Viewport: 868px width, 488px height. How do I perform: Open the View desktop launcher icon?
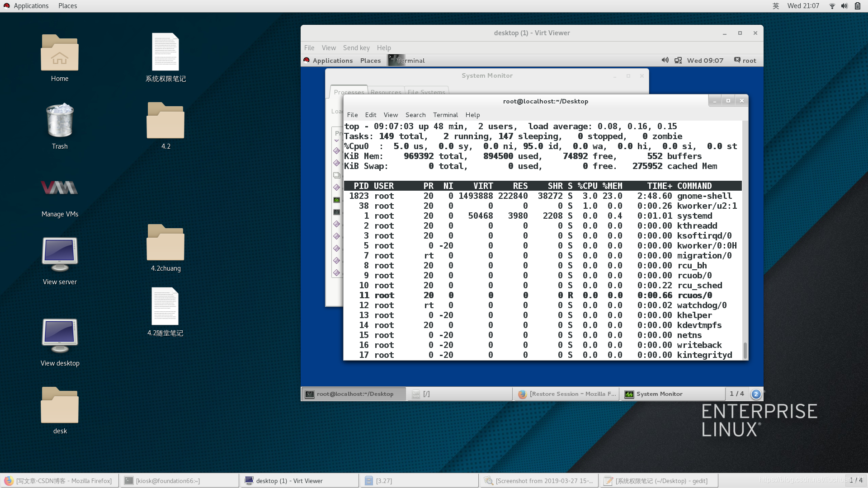[60, 336]
